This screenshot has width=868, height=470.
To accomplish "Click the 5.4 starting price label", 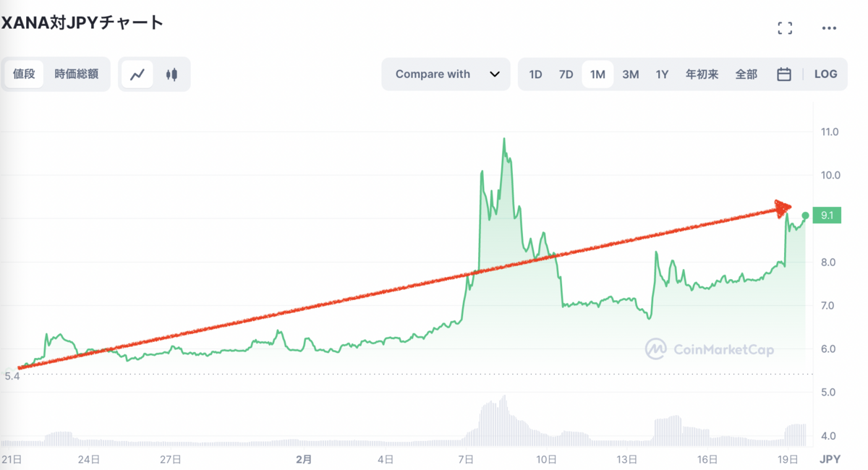I will click(12, 377).
